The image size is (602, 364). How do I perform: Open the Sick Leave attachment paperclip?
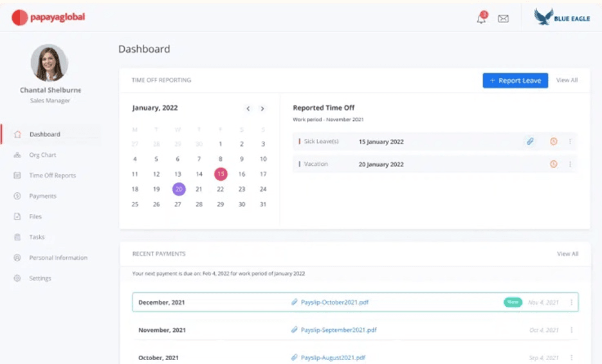[530, 141]
